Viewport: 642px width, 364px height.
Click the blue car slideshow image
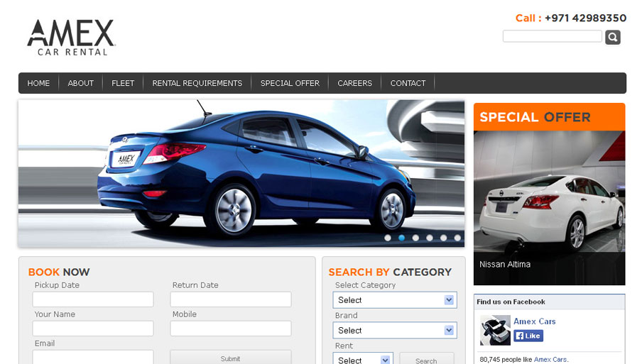tap(241, 173)
